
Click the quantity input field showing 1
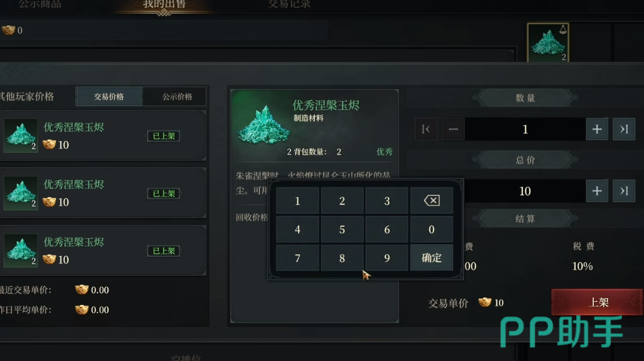click(x=525, y=129)
